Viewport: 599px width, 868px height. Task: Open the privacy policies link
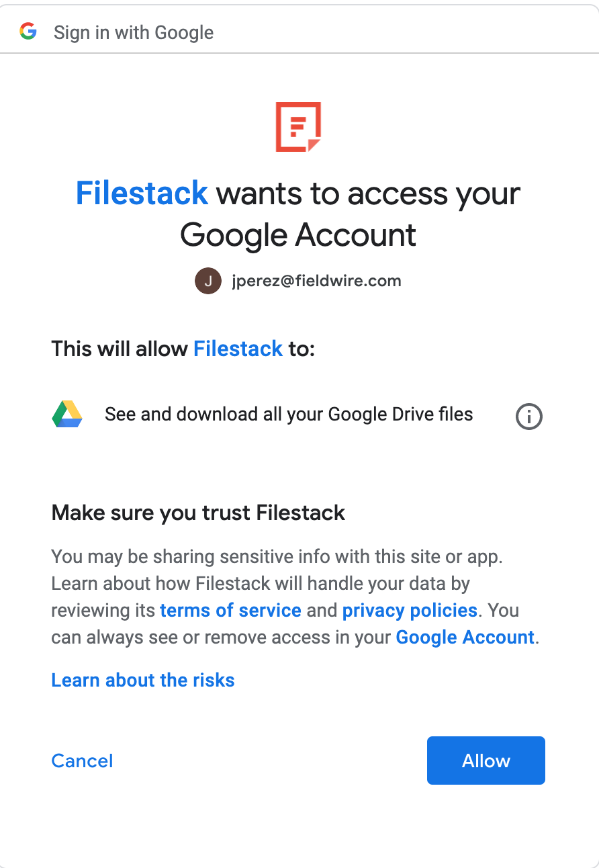pos(410,610)
